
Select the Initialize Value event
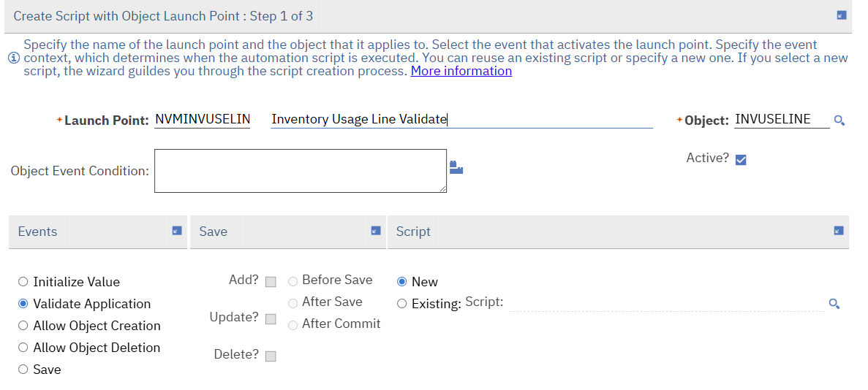pos(23,282)
